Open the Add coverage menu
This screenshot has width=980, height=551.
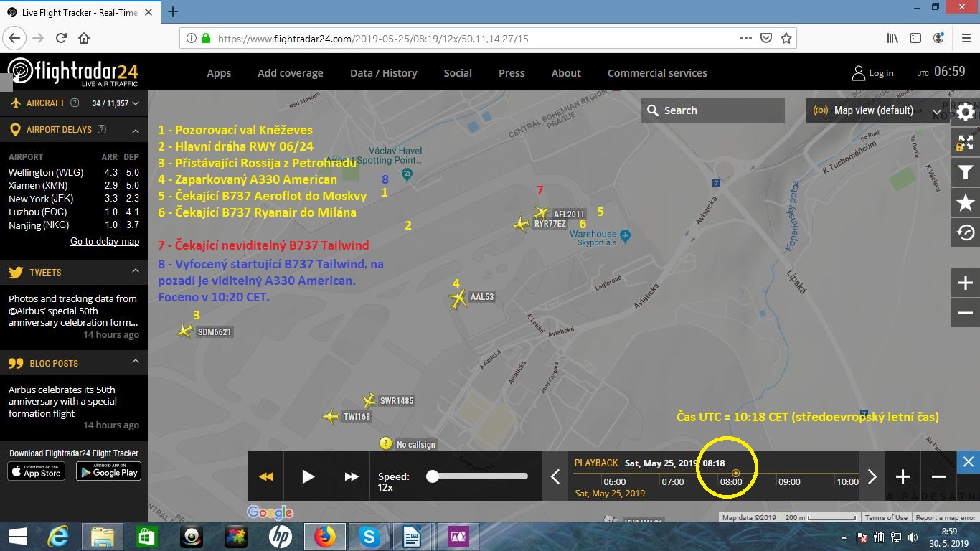(x=291, y=73)
